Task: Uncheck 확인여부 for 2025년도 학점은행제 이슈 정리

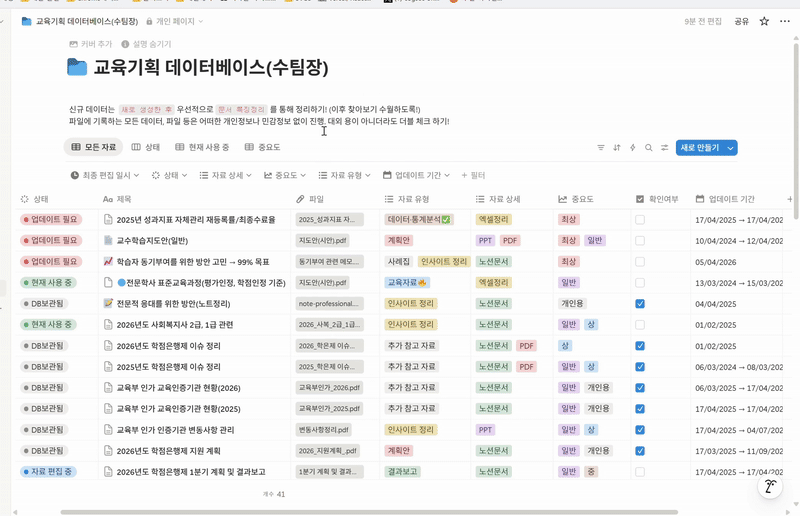Action: click(640, 366)
